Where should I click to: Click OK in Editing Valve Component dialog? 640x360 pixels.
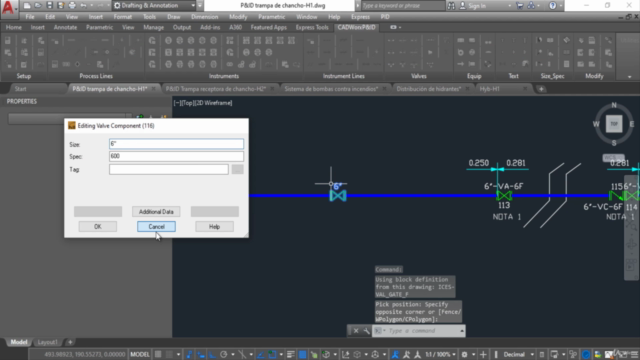coord(98,227)
